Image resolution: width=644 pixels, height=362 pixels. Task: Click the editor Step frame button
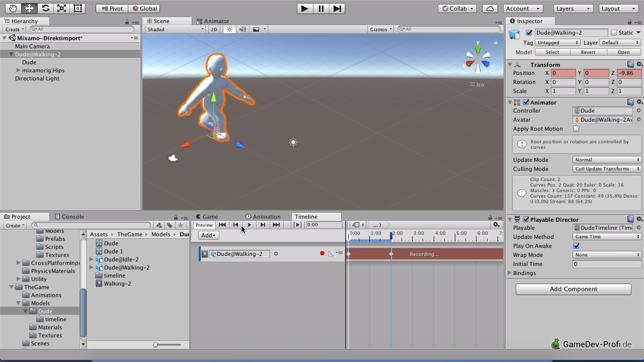click(337, 8)
